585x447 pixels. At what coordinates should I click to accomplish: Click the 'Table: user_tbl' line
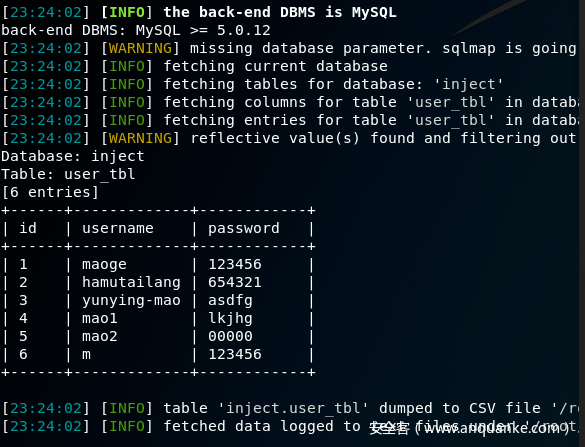pos(68,174)
